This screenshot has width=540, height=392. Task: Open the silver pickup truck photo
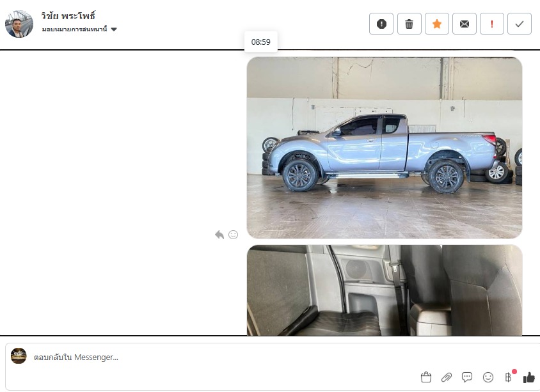[x=385, y=148]
